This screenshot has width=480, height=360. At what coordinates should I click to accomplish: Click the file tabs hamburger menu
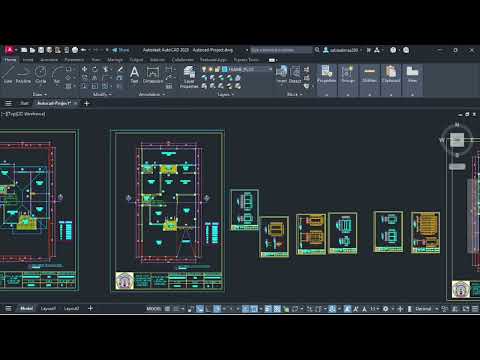point(8,103)
